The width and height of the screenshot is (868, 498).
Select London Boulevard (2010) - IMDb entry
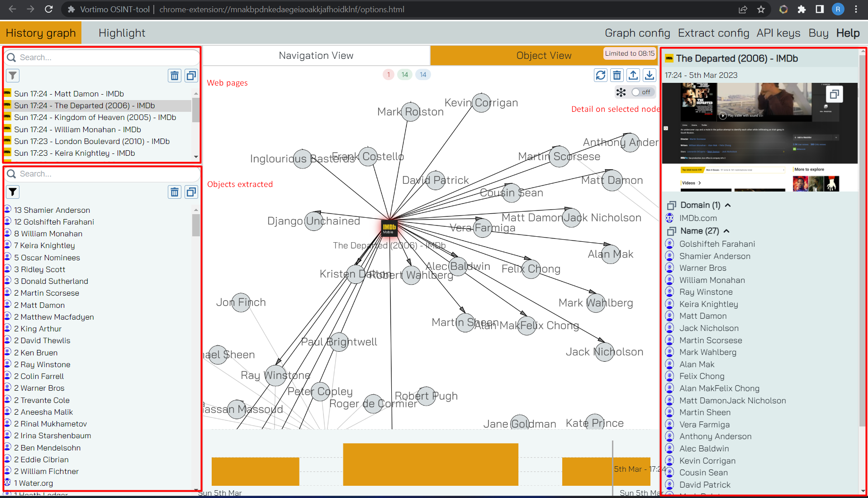(97, 141)
